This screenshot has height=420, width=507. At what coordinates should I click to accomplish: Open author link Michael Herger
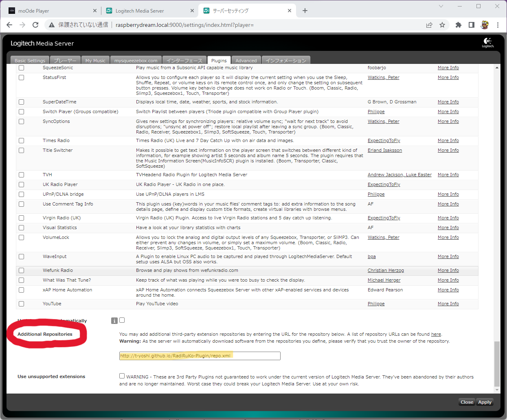click(x=384, y=280)
